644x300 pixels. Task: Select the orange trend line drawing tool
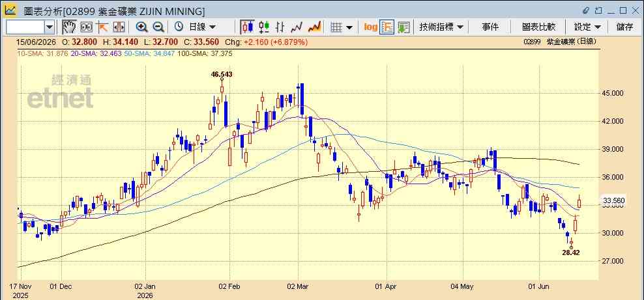pos(102,27)
